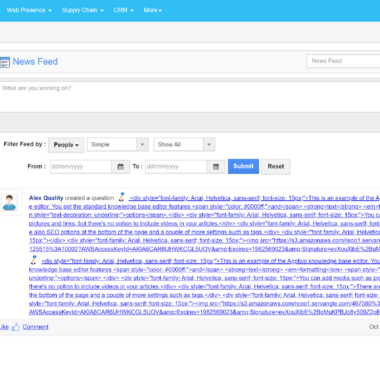
Task: Open the People filter dropdown
Action: [66, 145]
